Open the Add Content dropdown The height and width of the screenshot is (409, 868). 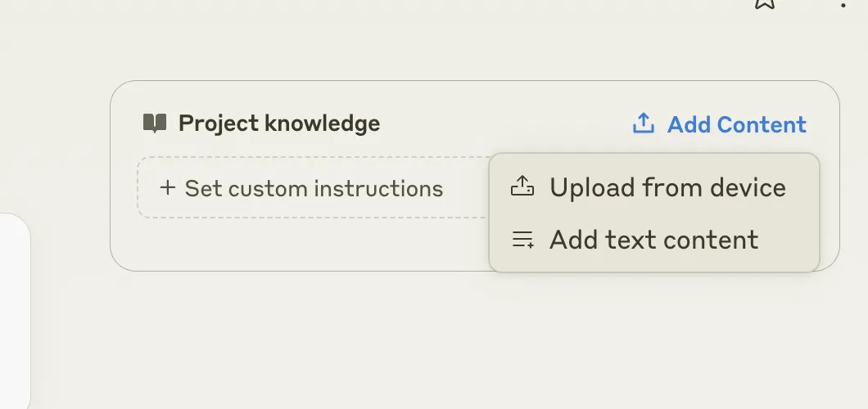[720, 124]
